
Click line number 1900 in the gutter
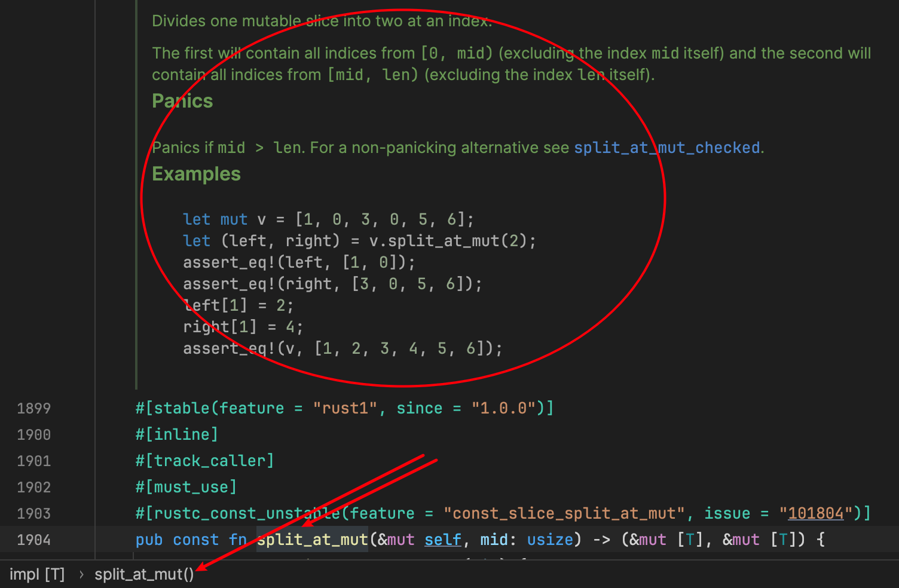pos(34,434)
